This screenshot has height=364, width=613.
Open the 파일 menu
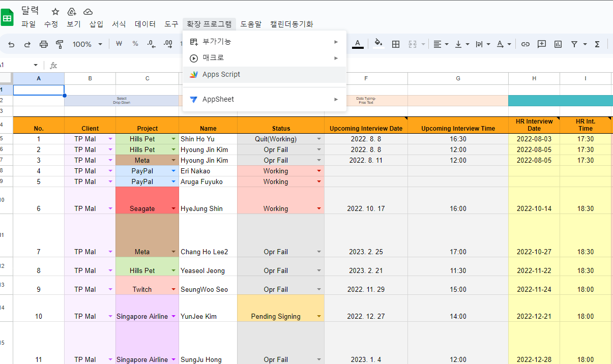tap(28, 24)
